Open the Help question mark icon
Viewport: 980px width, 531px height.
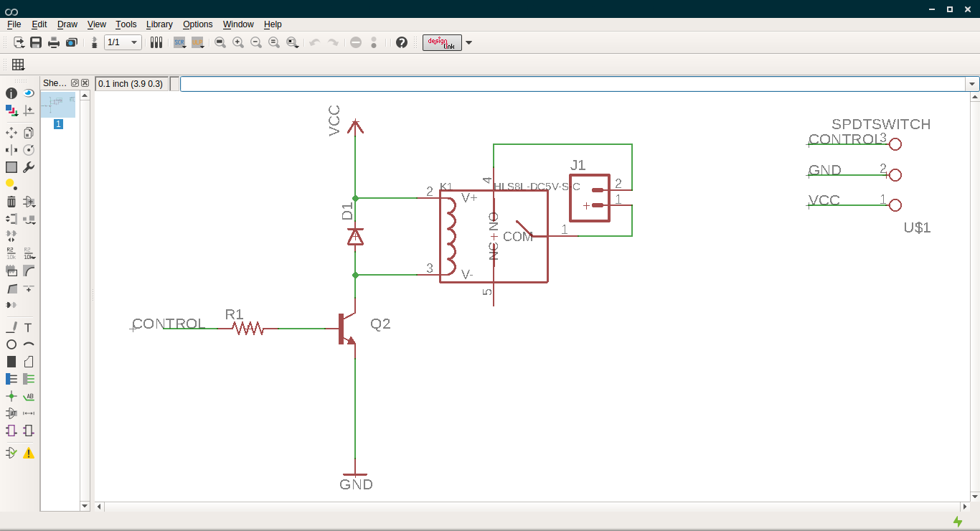[402, 42]
